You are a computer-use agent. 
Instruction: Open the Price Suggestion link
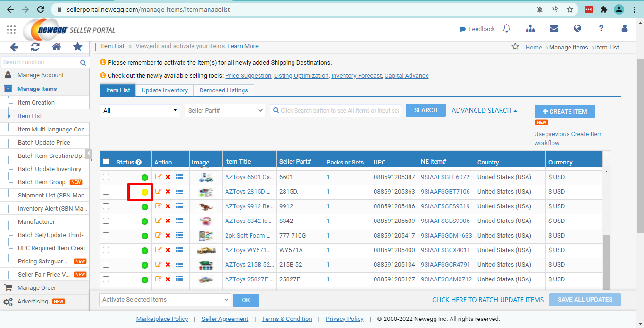pos(248,76)
